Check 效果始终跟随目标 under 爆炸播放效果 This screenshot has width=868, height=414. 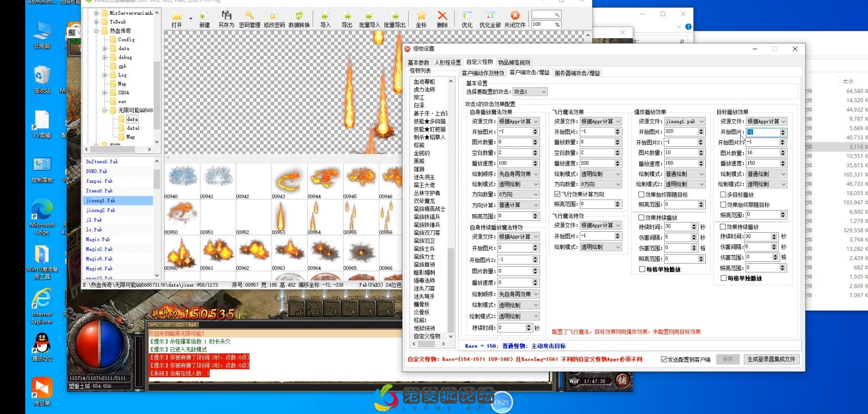click(641, 195)
